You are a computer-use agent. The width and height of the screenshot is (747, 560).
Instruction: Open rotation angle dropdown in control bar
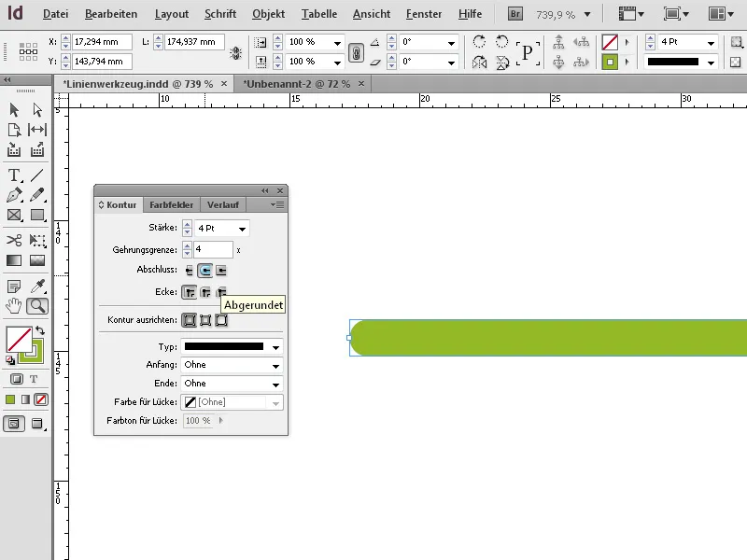(x=451, y=43)
